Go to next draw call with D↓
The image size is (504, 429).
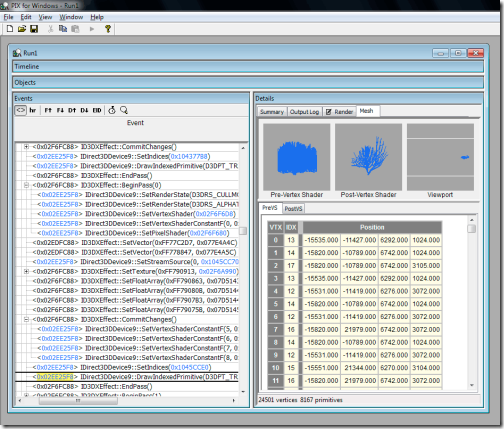tap(84, 110)
